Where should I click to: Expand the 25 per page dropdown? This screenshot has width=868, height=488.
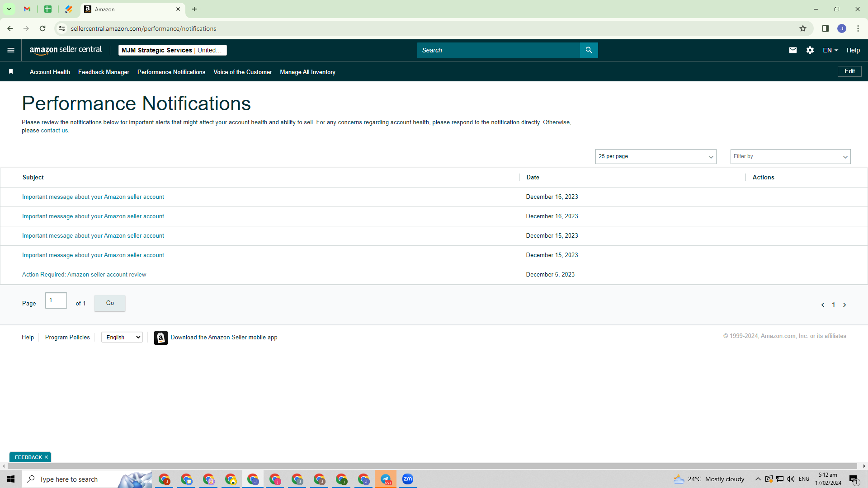(x=656, y=156)
